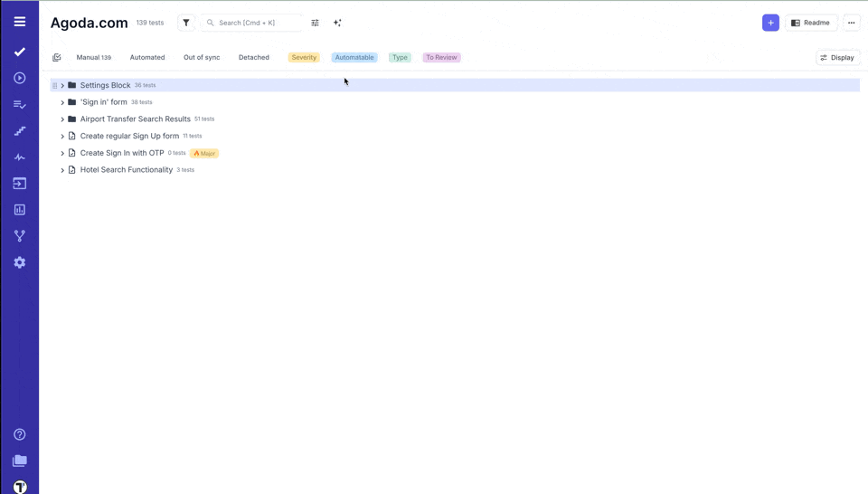Select the Type label filter

pyautogui.click(x=400, y=58)
